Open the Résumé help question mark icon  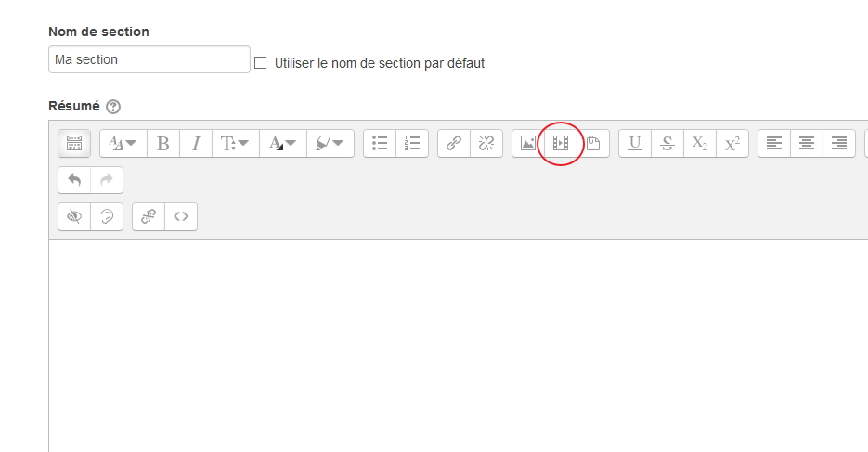click(x=113, y=107)
